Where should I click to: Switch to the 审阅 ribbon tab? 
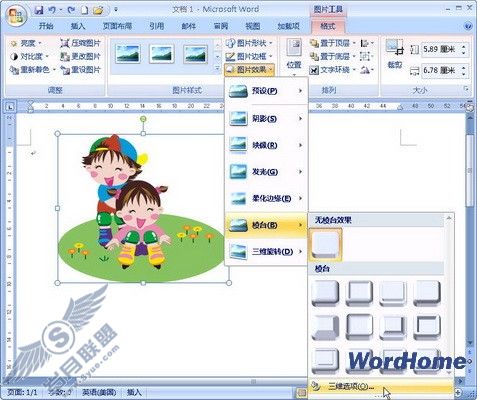coord(221,26)
